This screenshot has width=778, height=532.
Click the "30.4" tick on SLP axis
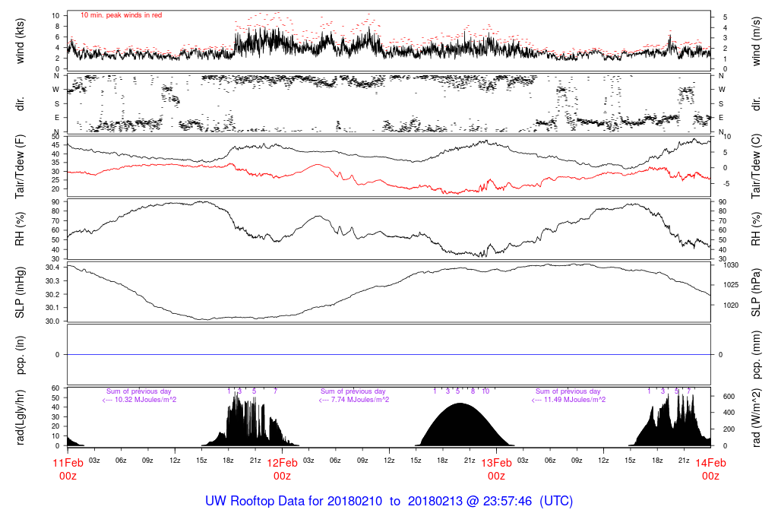point(53,268)
